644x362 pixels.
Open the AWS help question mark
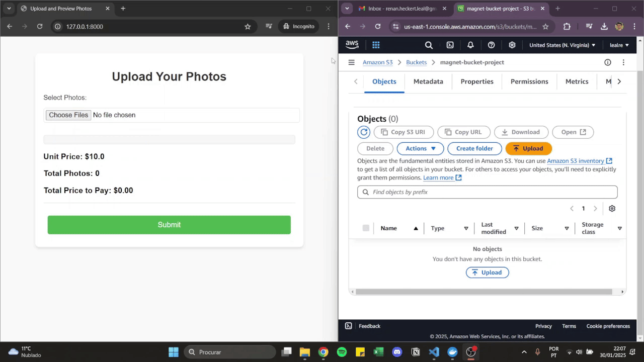click(491, 45)
